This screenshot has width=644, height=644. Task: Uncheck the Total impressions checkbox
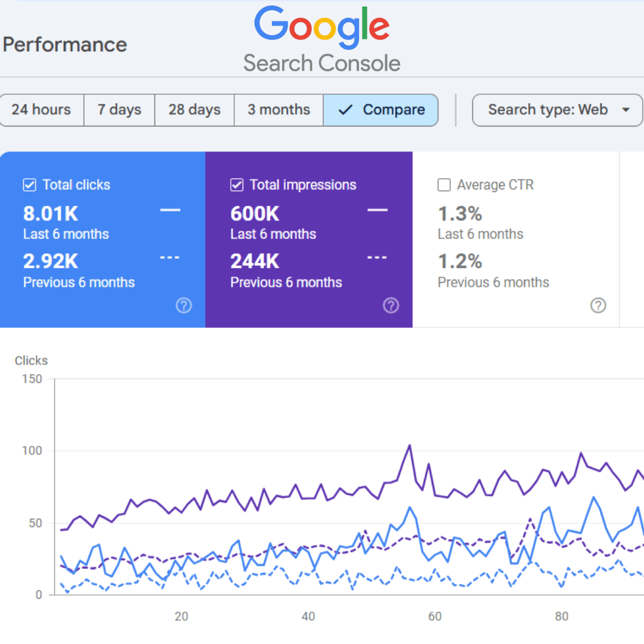[x=237, y=185]
